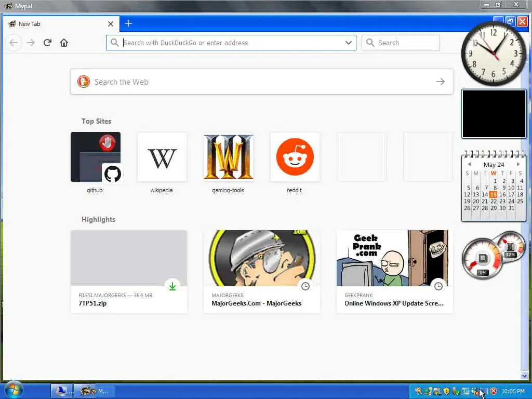Open the browser home page

point(64,43)
